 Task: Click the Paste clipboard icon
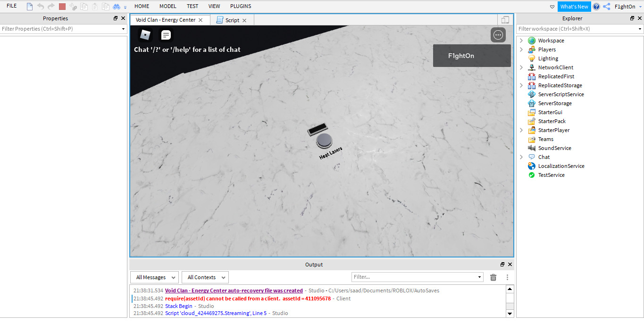[x=95, y=7]
